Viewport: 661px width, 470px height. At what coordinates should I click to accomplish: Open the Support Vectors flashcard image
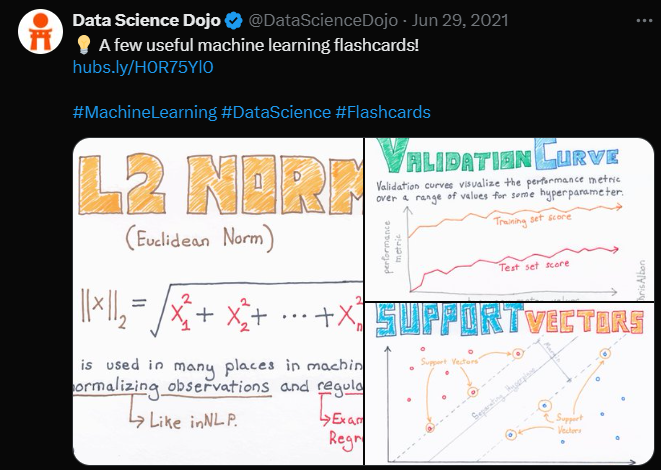[509, 384]
